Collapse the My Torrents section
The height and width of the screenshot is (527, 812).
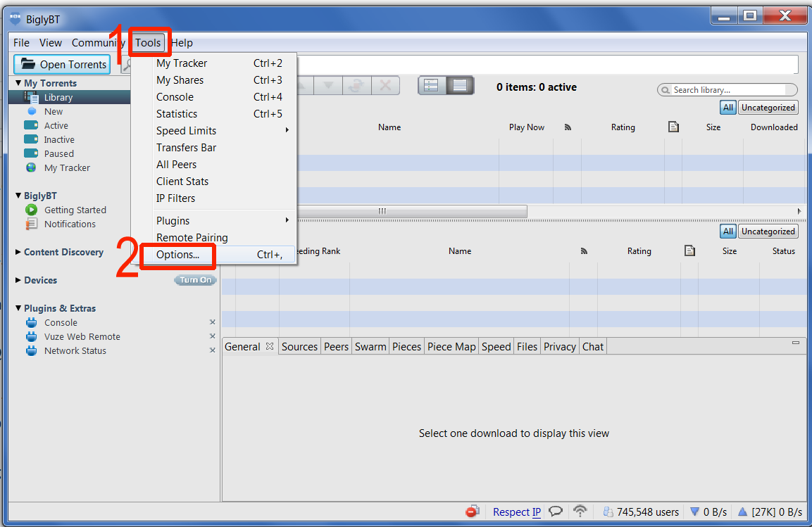tap(18, 83)
